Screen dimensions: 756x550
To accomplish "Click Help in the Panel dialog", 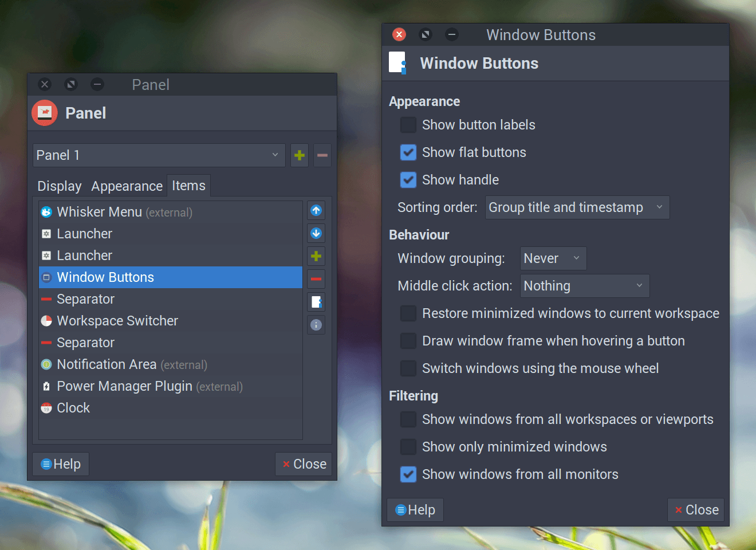I will 61,464.
